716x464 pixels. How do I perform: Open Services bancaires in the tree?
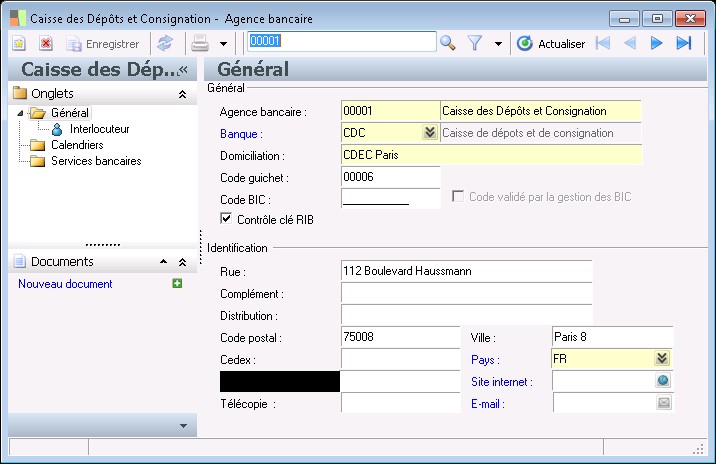pyautogui.click(x=96, y=161)
